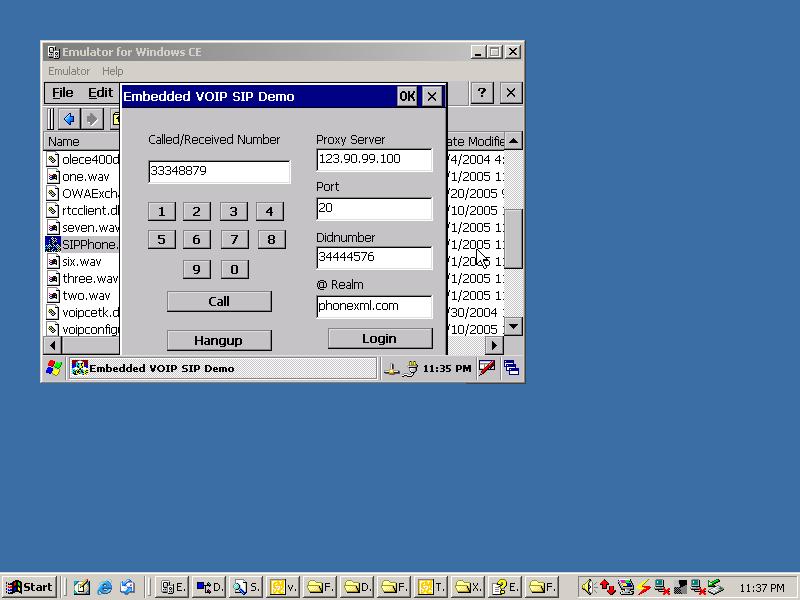Open the CE input panel pen icon

tap(487, 368)
